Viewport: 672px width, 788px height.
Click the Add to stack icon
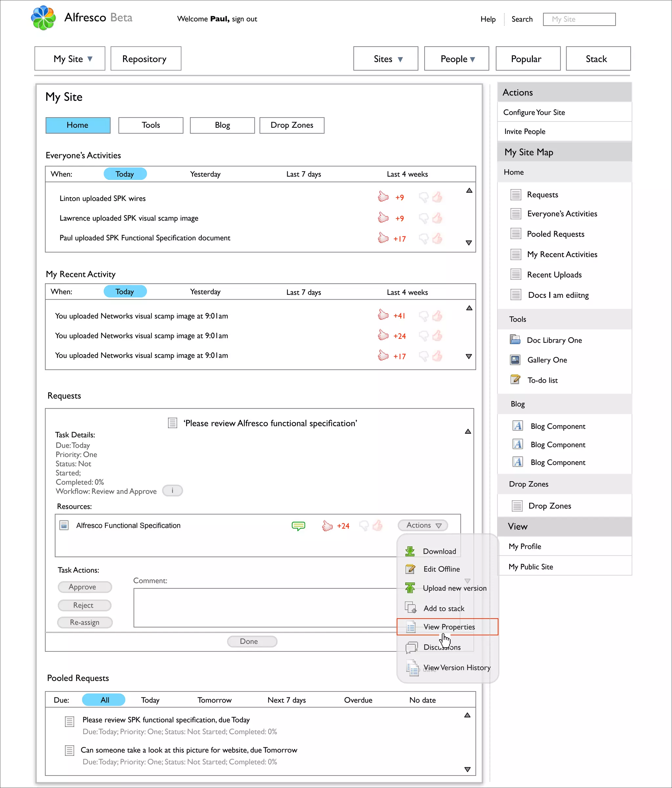(411, 608)
